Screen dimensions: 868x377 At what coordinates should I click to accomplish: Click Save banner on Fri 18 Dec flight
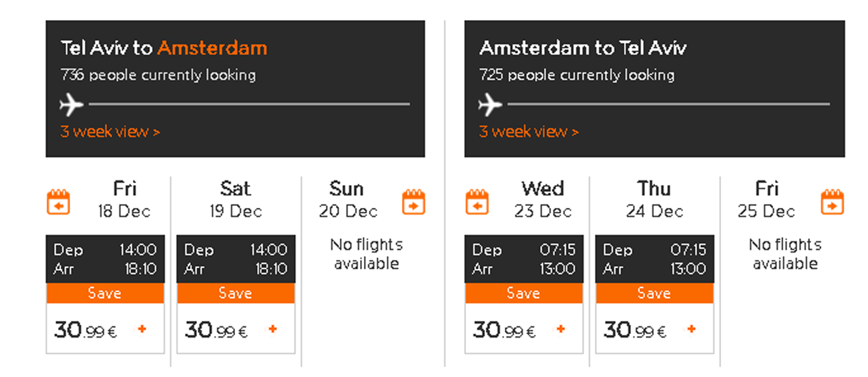(105, 293)
